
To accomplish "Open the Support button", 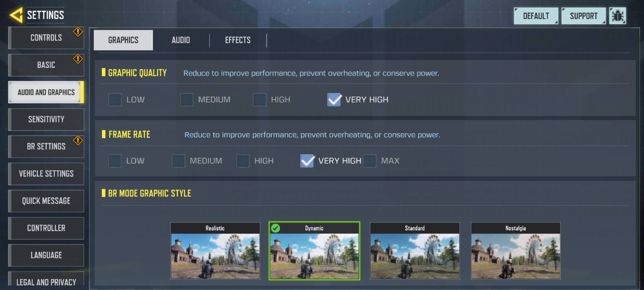I will 584,16.
